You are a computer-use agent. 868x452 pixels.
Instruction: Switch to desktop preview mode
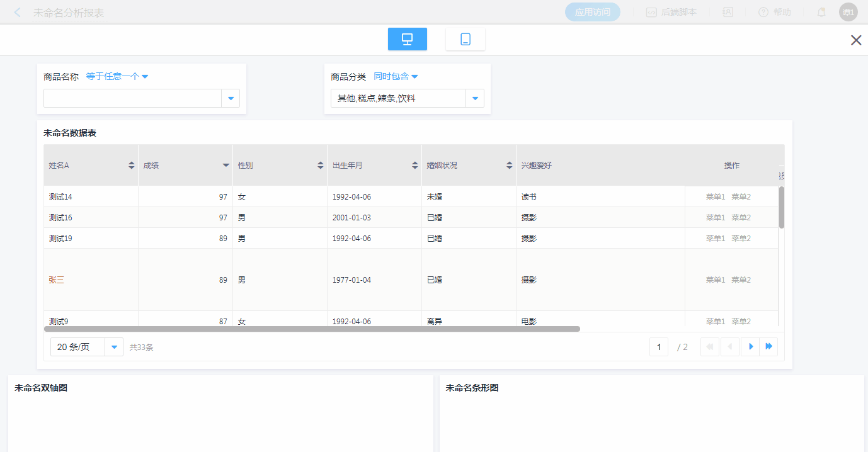point(407,39)
